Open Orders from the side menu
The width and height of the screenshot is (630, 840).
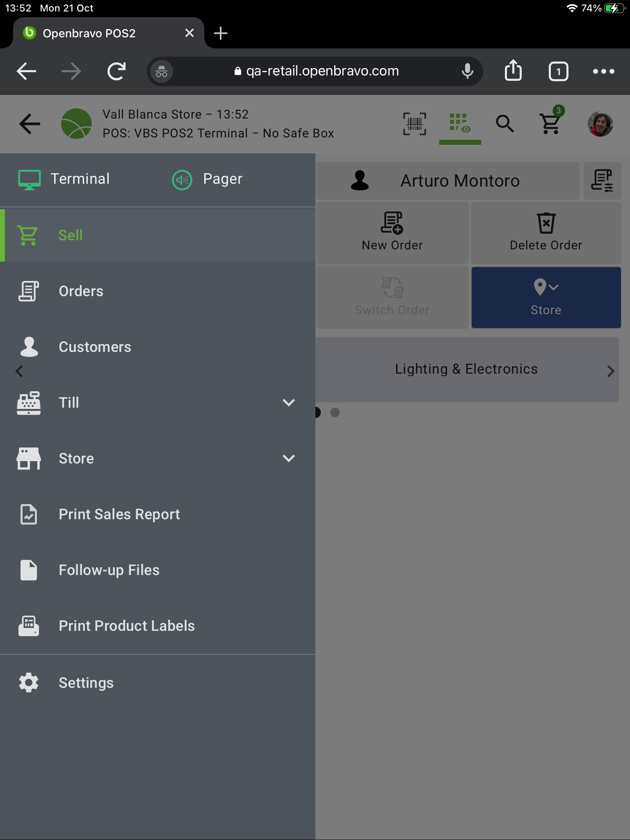click(157, 291)
